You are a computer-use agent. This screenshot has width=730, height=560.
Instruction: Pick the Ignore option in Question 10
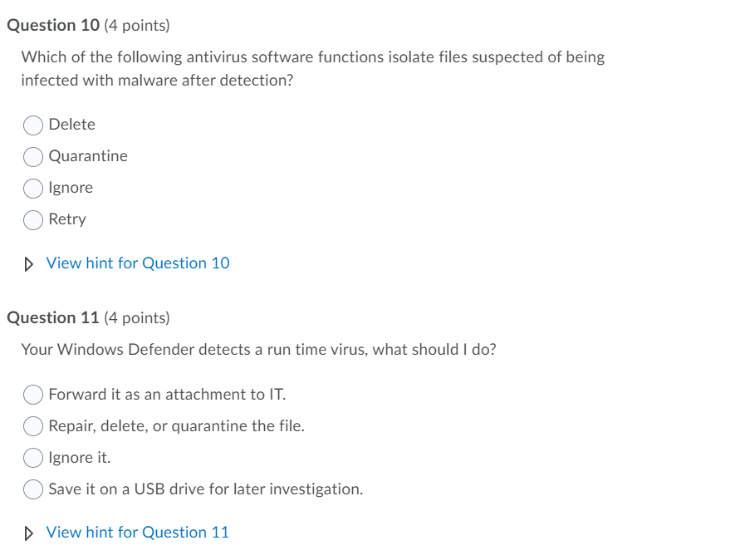coord(33,188)
